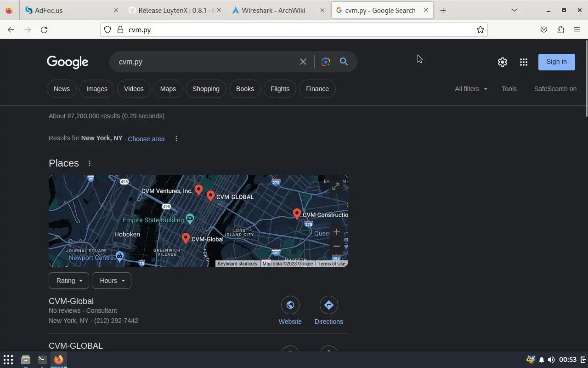Open Google apps grid
This screenshot has height=368, width=588.
pos(524,62)
